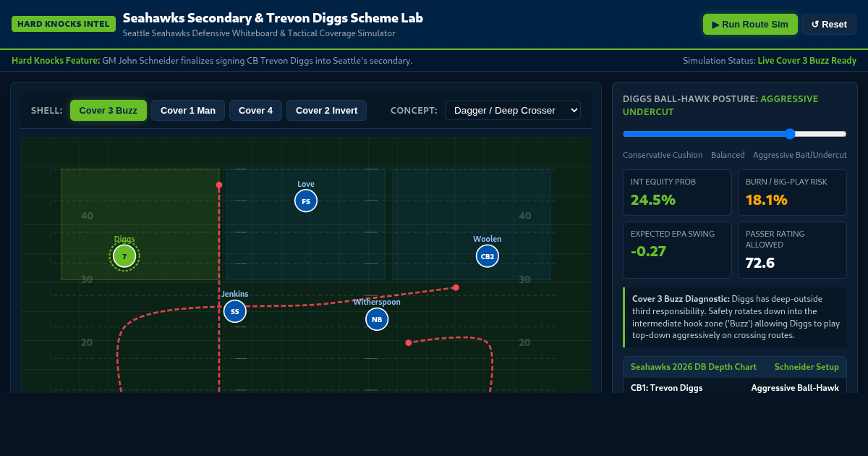The image size is (868, 456).
Task: Click the Schneider Setup label
Action: pyautogui.click(x=807, y=367)
